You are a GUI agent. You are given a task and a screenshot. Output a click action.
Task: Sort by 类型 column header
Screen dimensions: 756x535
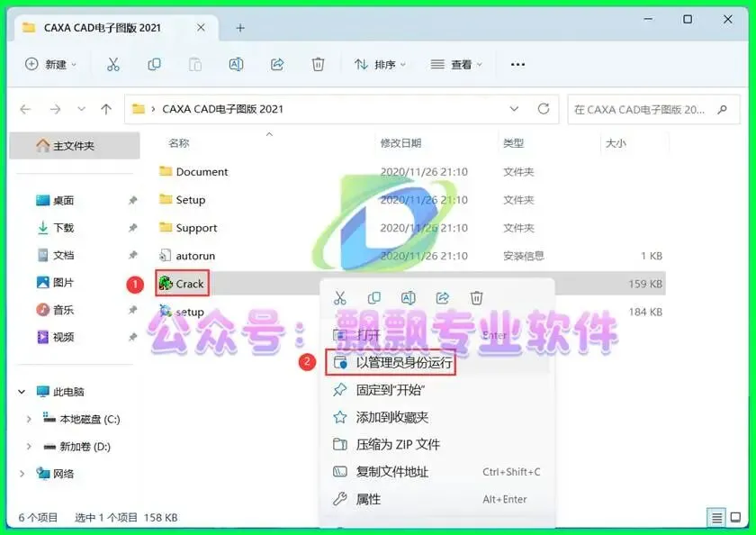[514, 143]
